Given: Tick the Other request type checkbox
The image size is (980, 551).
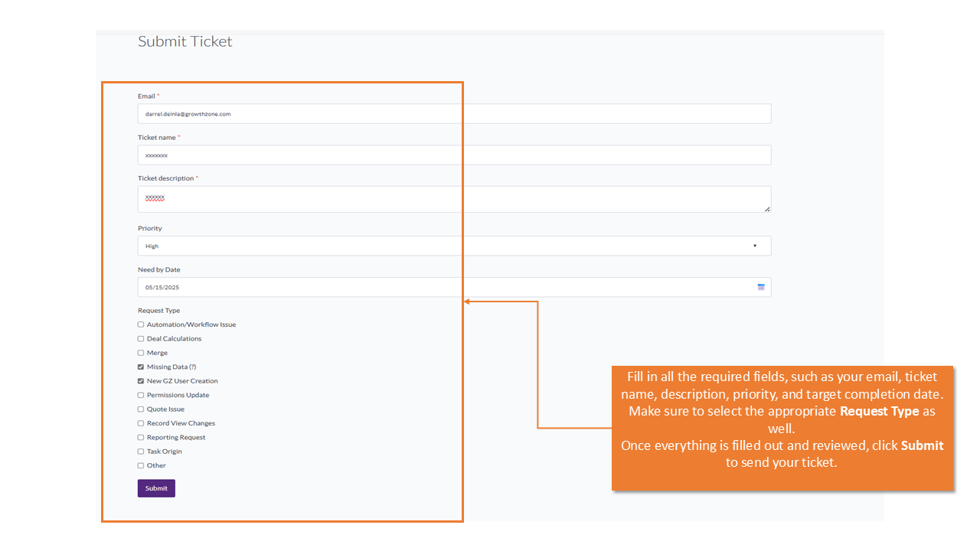Looking at the screenshot, I should point(141,465).
